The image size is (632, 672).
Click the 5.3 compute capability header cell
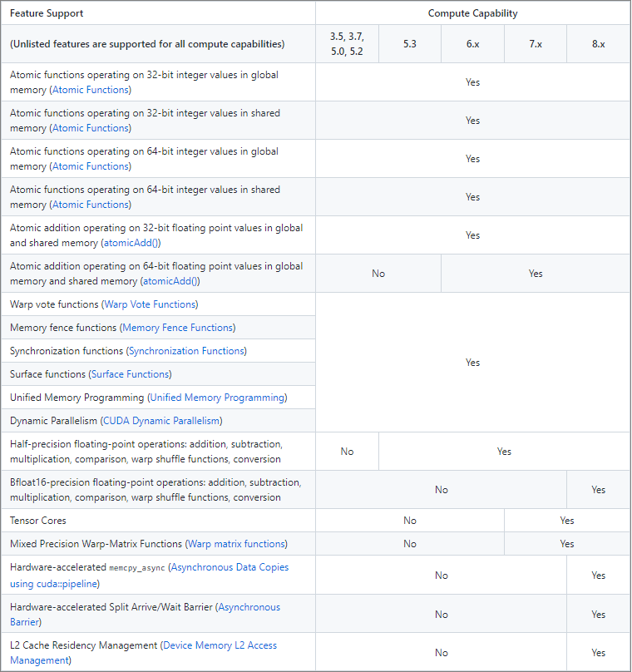[410, 43]
